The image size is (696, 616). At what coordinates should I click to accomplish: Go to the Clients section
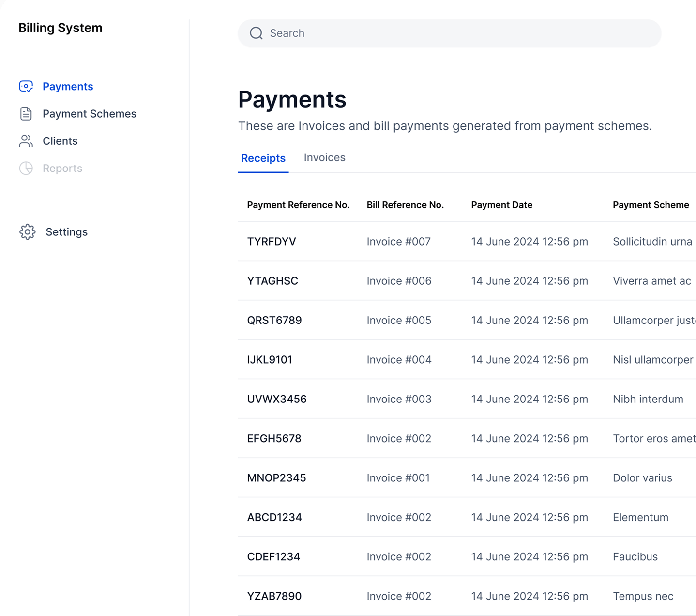pos(60,141)
